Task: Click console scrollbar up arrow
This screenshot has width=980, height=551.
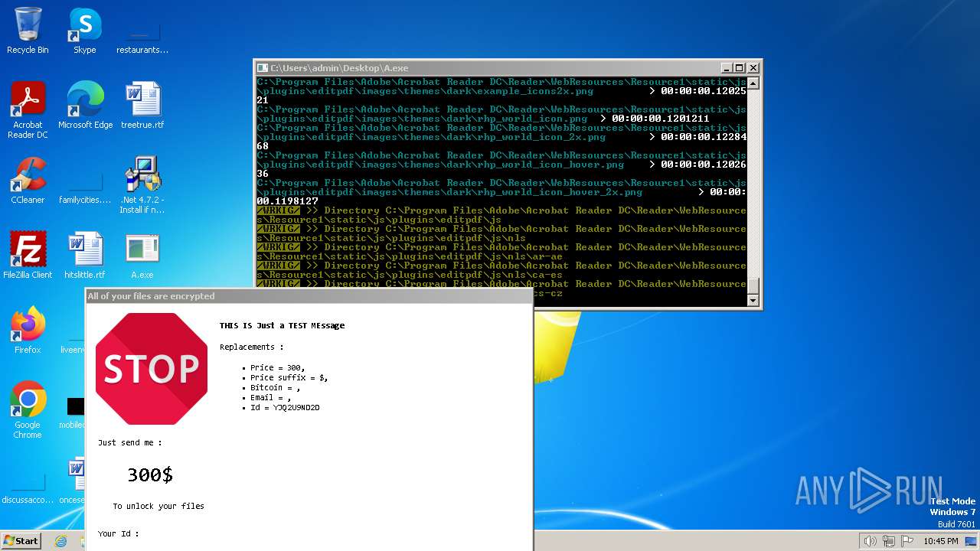Action: (753, 83)
